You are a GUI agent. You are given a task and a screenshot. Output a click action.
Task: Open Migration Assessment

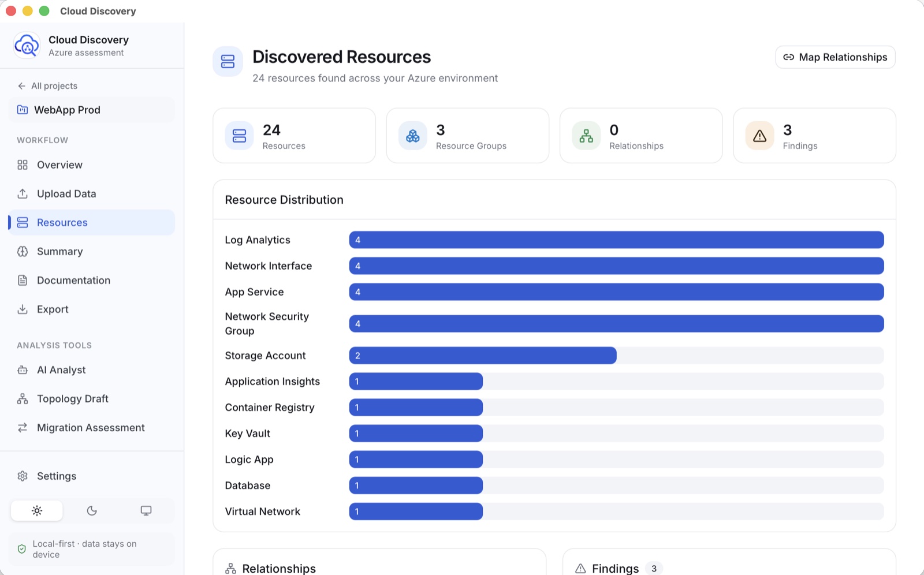[x=92, y=428]
